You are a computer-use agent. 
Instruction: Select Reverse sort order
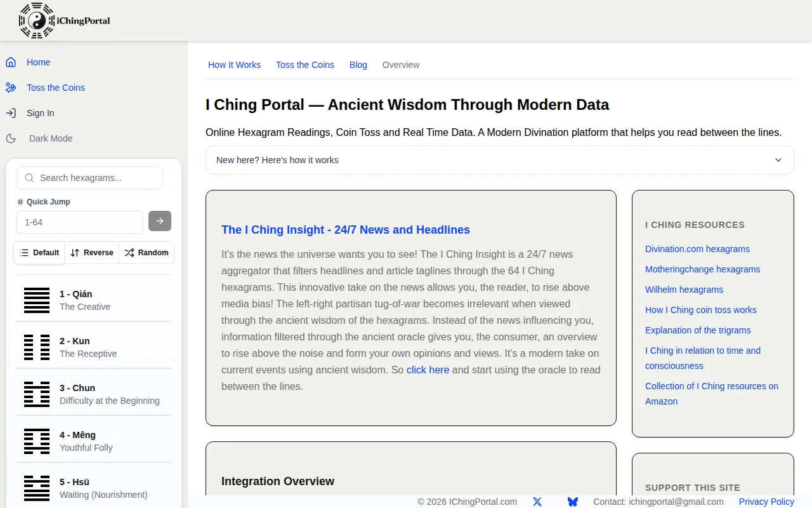(x=92, y=253)
